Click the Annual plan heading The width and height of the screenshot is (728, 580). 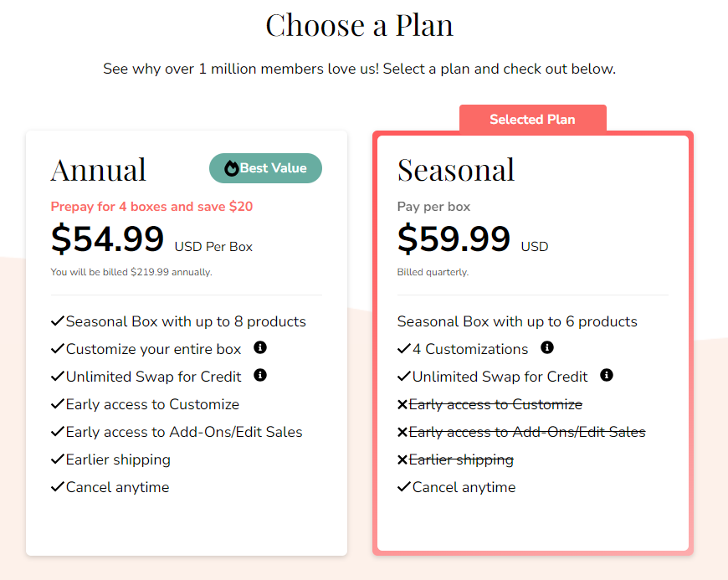point(98,169)
